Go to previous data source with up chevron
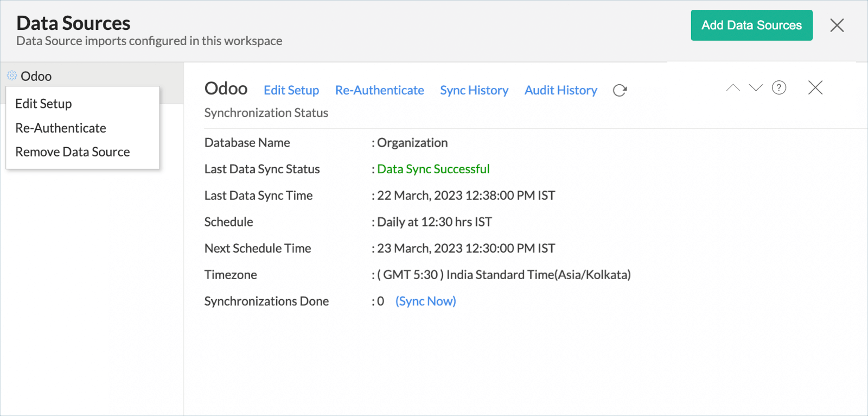This screenshot has height=416, width=868. point(733,87)
